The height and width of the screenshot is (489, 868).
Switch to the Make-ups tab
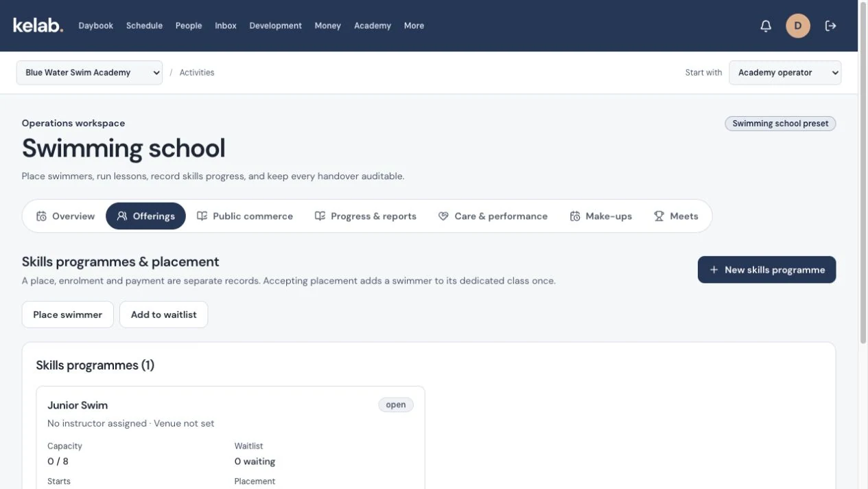[x=600, y=216]
